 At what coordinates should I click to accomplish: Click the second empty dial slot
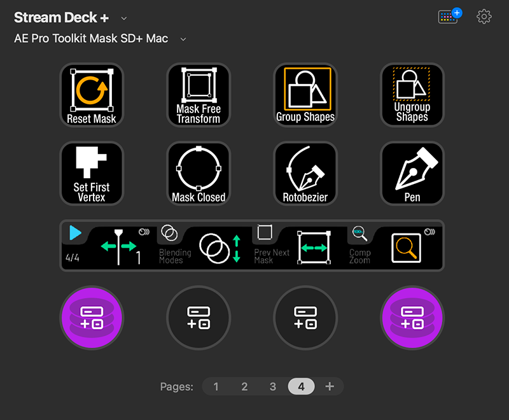pyautogui.click(x=199, y=318)
